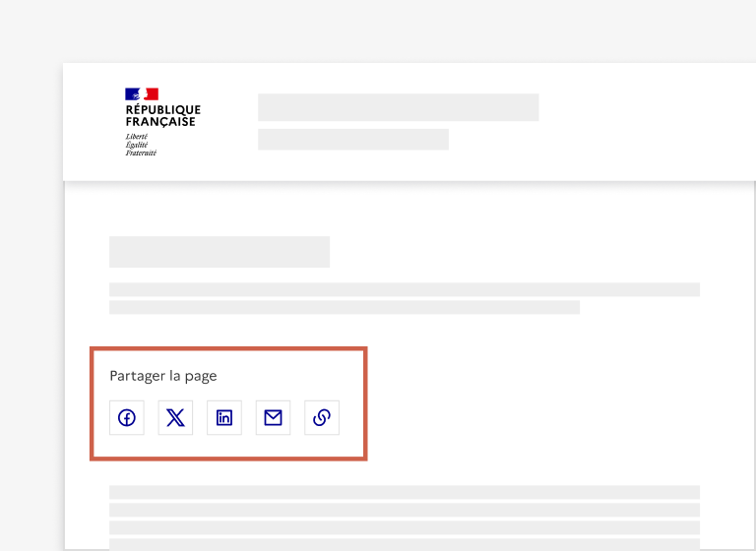This screenshot has height=551, width=756.
Task: Click the Marianne tricolor flag emblem
Action: (x=142, y=94)
